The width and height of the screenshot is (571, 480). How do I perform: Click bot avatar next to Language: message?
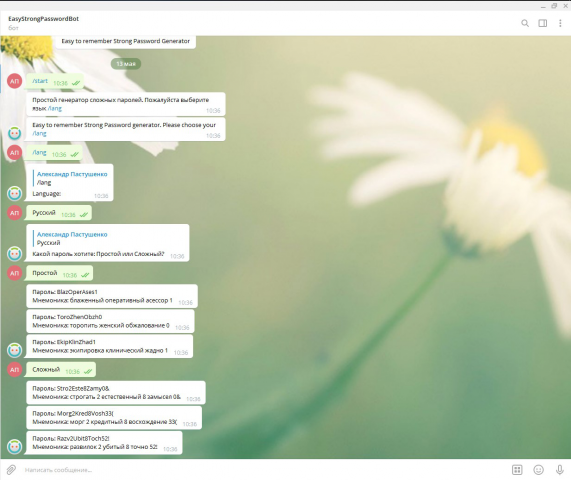click(15, 194)
